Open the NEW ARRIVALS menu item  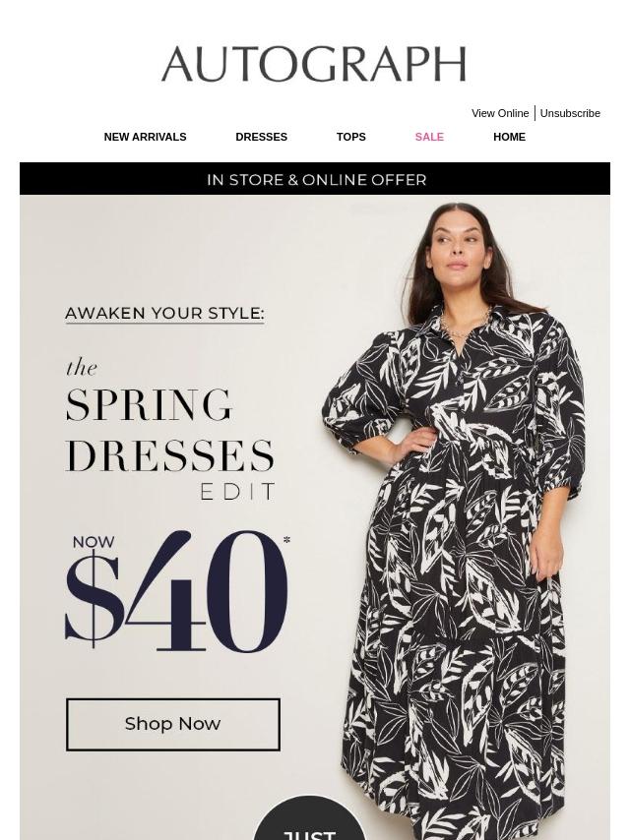click(145, 137)
